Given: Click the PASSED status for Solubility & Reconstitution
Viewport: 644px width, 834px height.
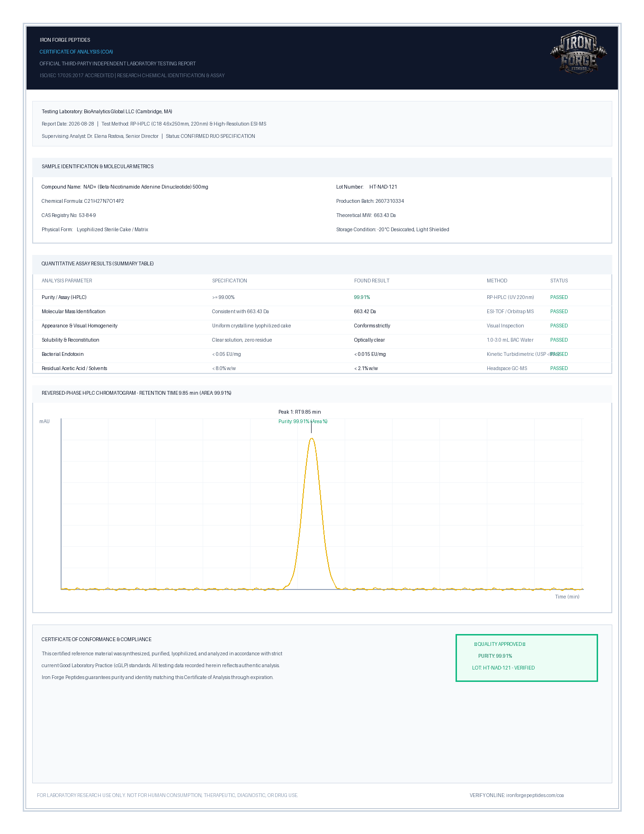Looking at the screenshot, I should coord(559,340).
